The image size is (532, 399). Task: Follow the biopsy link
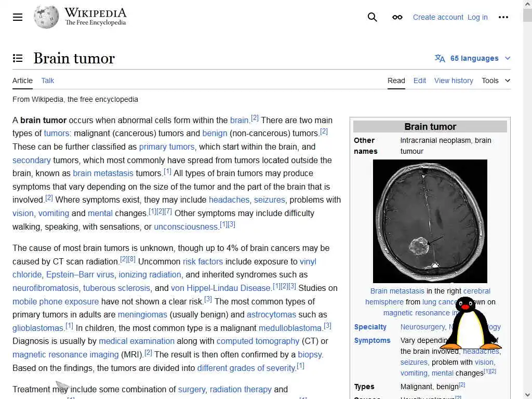tap(310, 354)
